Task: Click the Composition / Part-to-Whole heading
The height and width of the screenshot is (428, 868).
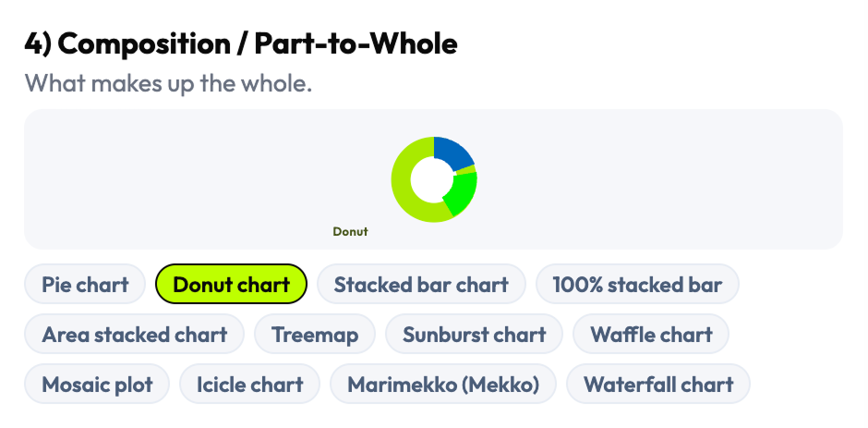Action: (241, 43)
